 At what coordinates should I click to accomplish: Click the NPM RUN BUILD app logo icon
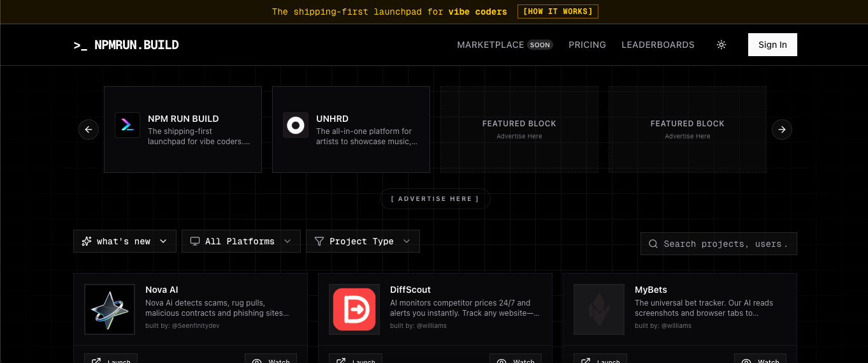pos(127,125)
